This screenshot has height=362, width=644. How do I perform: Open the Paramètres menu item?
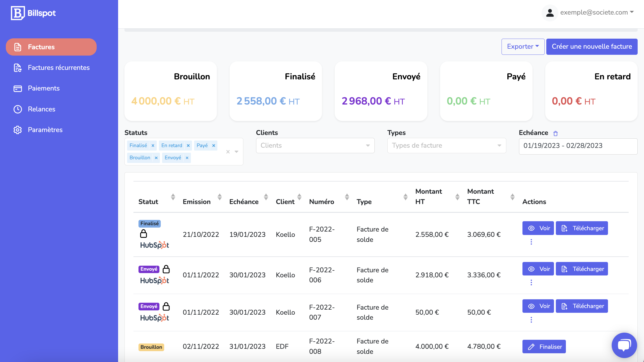45,130
